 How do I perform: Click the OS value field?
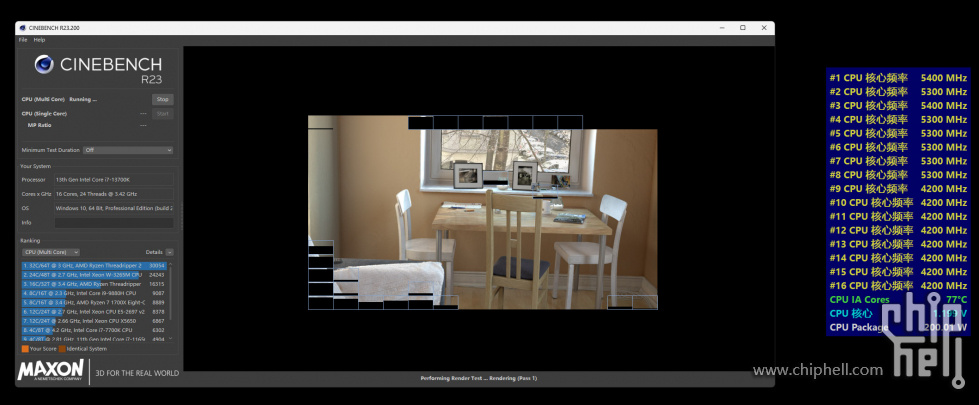click(114, 208)
